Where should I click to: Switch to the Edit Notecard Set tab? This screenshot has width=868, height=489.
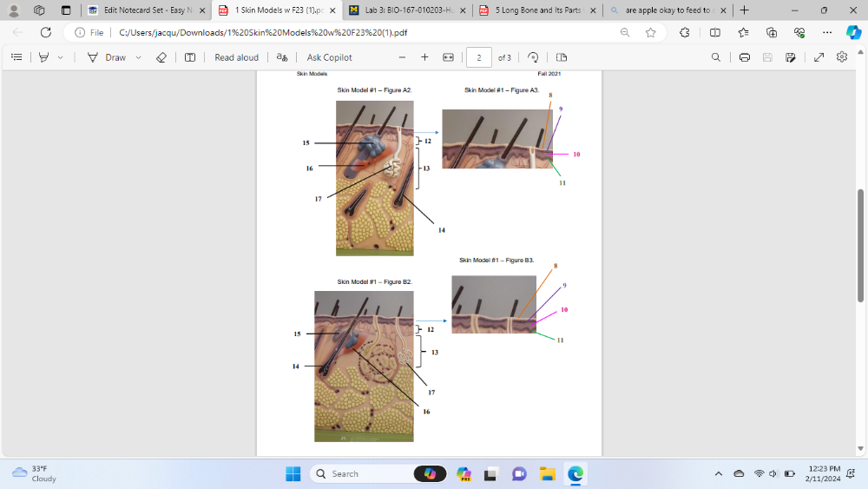(x=145, y=10)
